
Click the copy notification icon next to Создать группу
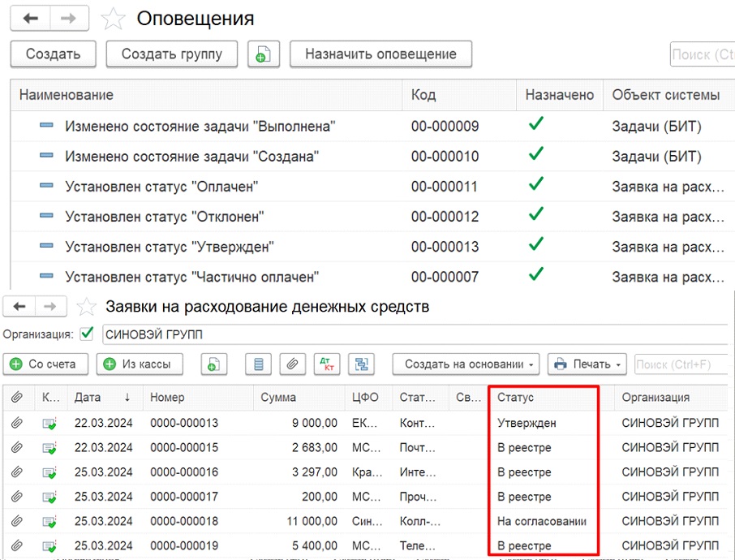[x=264, y=54]
